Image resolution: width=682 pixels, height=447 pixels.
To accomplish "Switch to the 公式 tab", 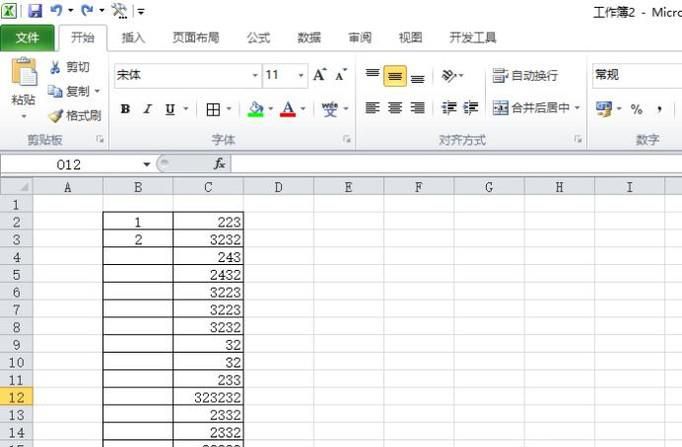I will [258, 38].
